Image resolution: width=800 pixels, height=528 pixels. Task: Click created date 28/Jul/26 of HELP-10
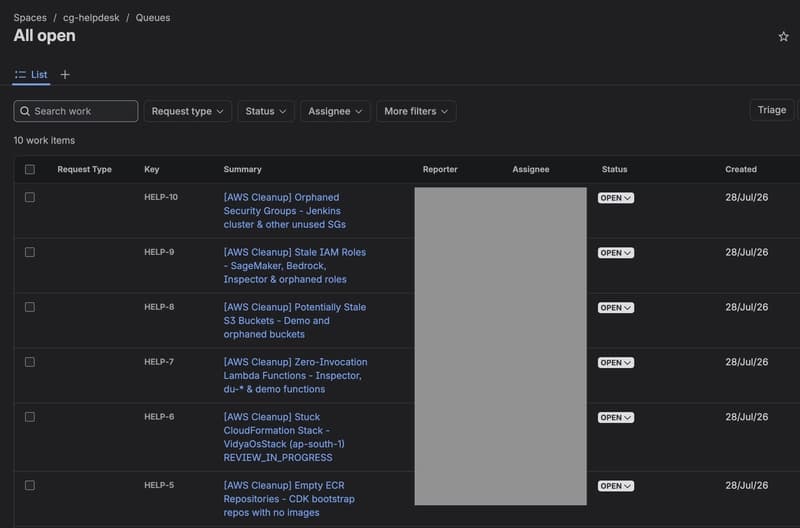(747, 197)
